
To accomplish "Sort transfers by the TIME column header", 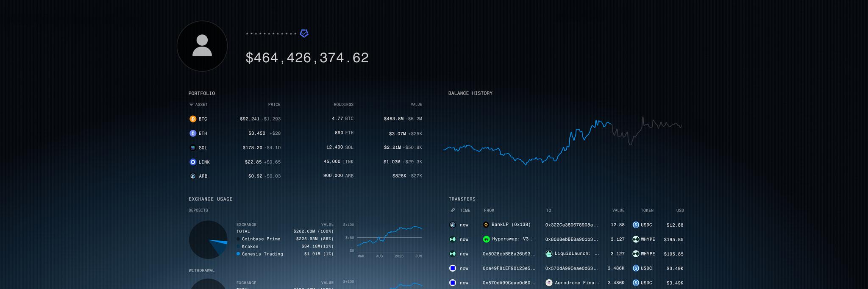I will (465, 211).
